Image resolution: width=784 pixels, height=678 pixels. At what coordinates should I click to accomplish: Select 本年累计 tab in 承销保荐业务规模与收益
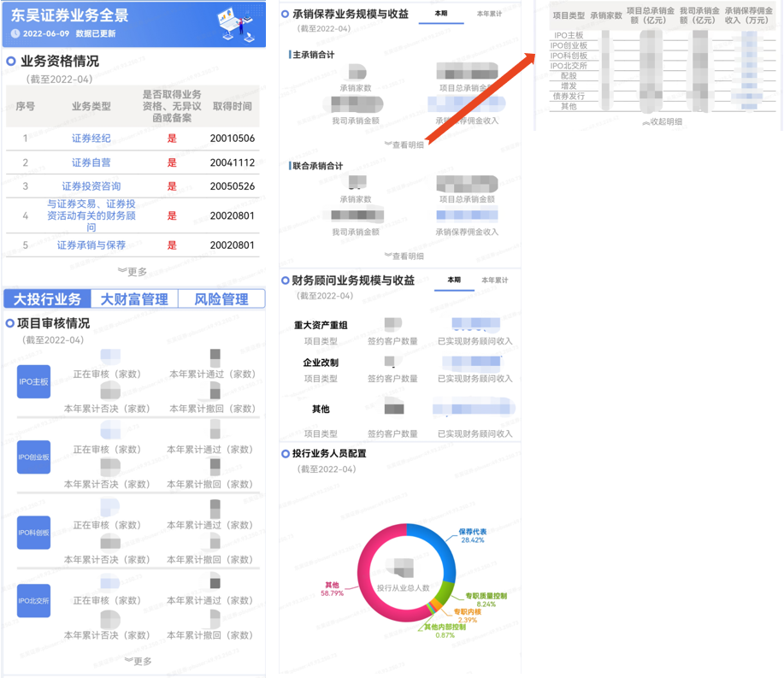pyautogui.click(x=489, y=14)
